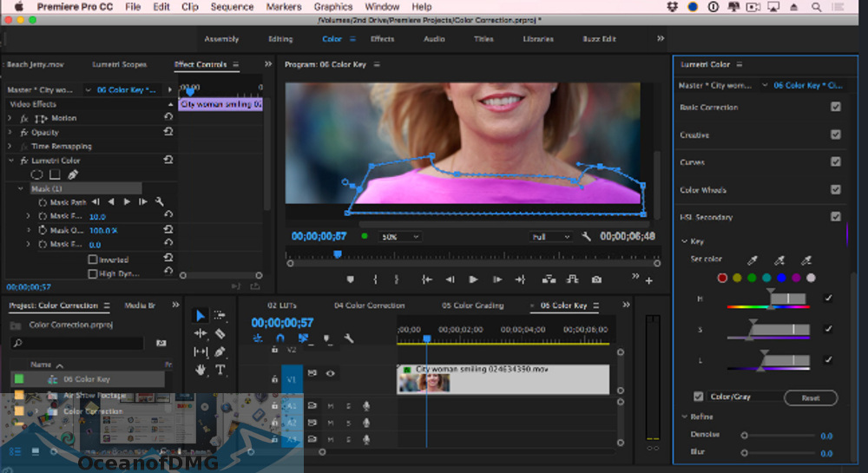Image resolution: width=868 pixels, height=473 pixels.
Task: Play the program monitor
Action: (x=473, y=280)
